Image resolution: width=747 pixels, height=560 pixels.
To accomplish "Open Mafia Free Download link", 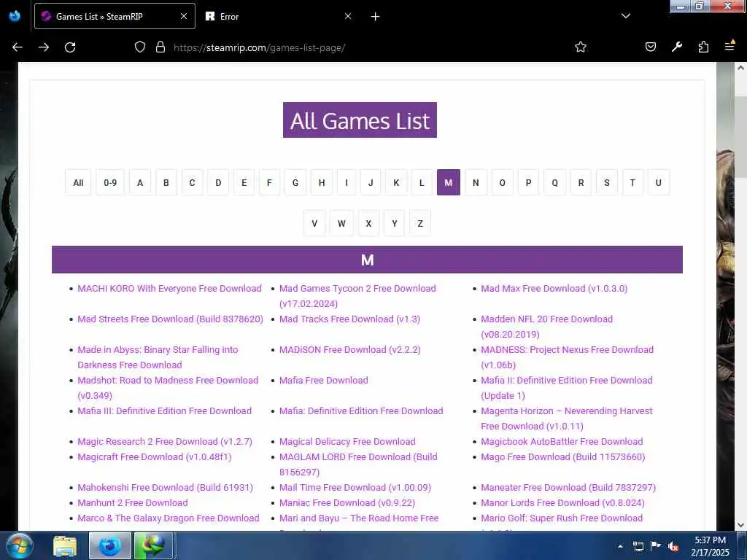I will tap(323, 380).
